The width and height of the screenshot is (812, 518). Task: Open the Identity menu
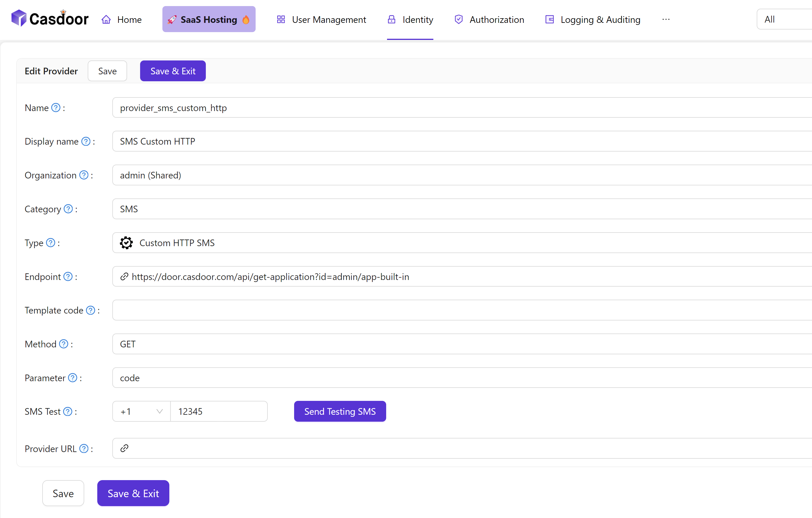[410, 20]
